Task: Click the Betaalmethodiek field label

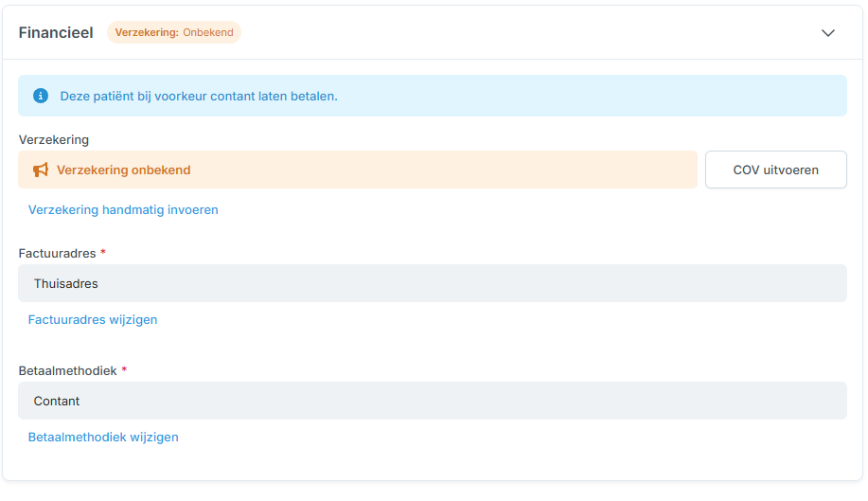Action: [x=68, y=371]
